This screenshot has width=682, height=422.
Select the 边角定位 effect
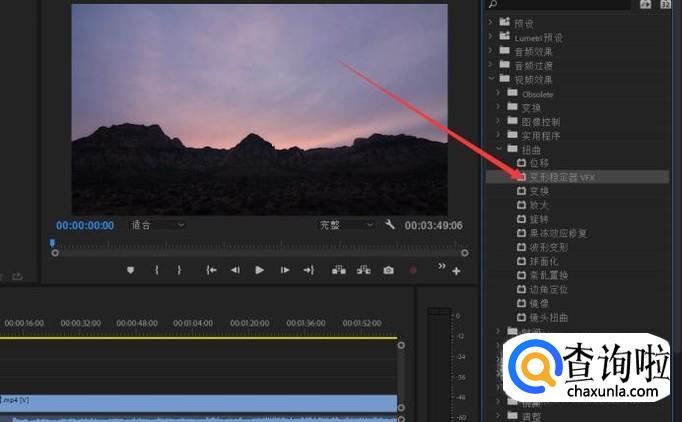[x=546, y=289]
